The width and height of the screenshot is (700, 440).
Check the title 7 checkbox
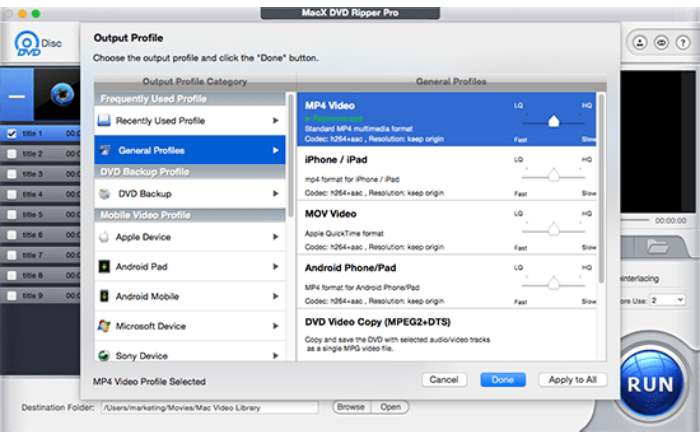point(12,255)
